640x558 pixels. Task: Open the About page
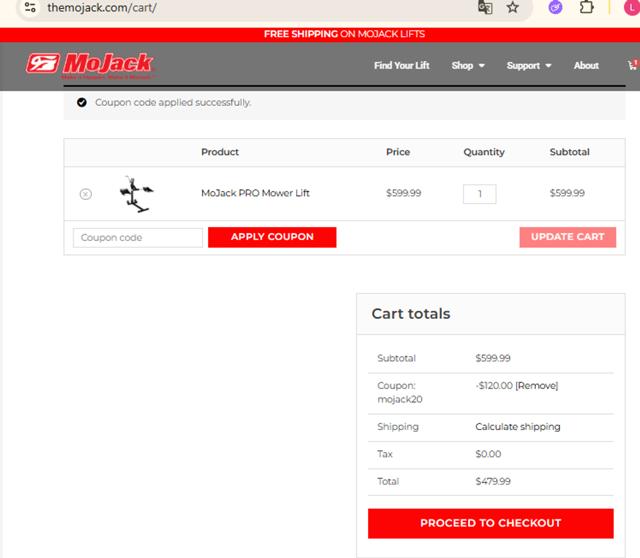(x=586, y=66)
